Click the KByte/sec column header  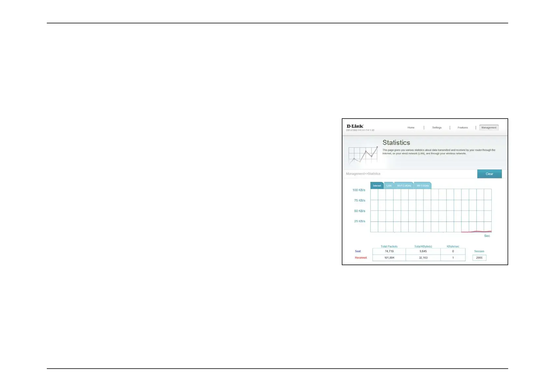click(x=453, y=246)
